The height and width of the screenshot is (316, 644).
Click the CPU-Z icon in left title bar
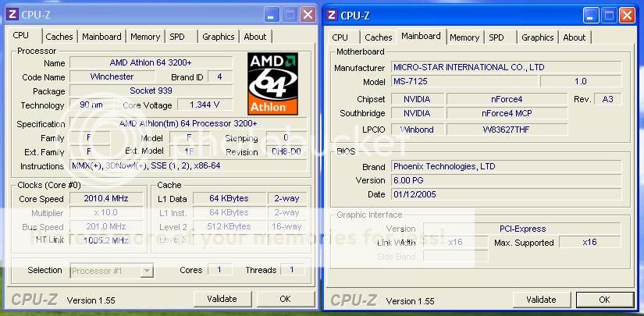(12, 15)
